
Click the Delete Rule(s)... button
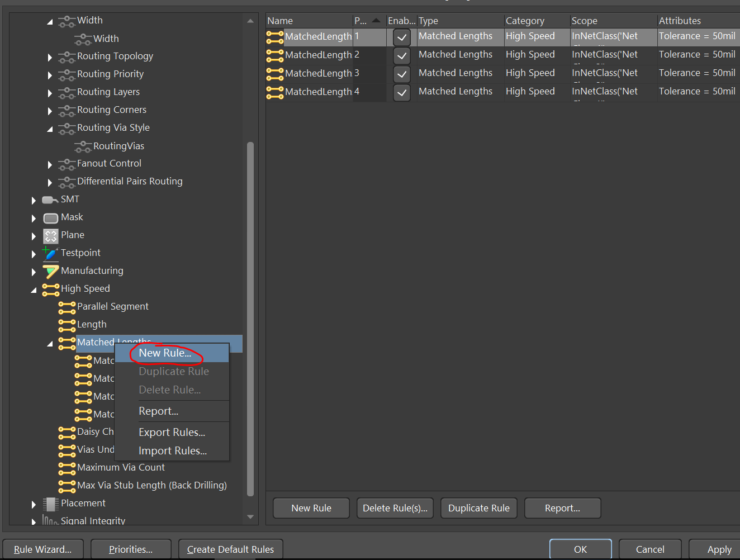(x=395, y=508)
